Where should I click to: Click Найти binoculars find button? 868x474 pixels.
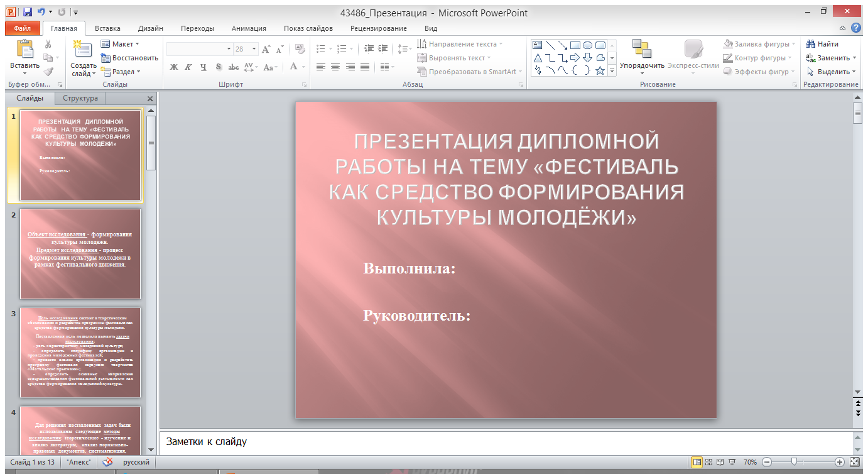pyautogui.click(x=823, y=44)
